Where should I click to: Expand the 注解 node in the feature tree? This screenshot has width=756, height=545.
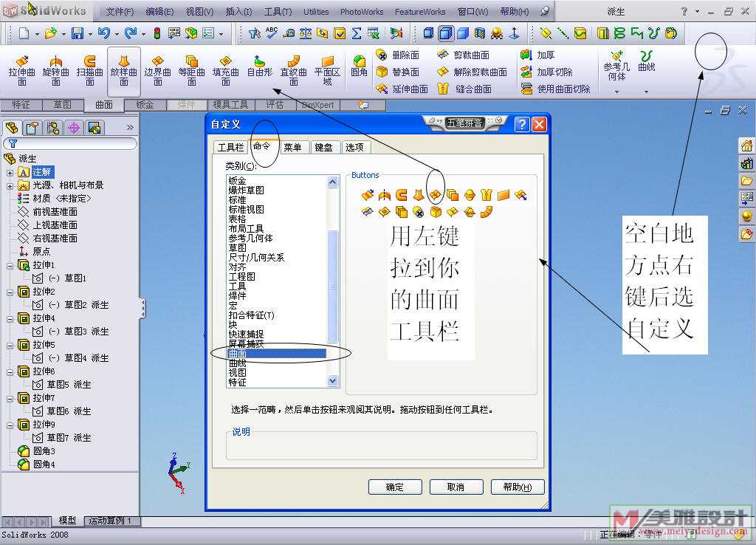[x=10, y=172]
